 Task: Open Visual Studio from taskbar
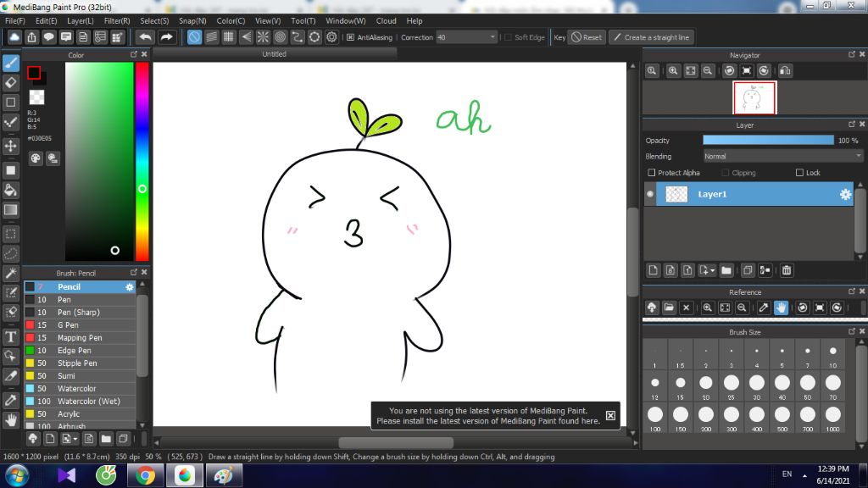(x=66, y=476)
